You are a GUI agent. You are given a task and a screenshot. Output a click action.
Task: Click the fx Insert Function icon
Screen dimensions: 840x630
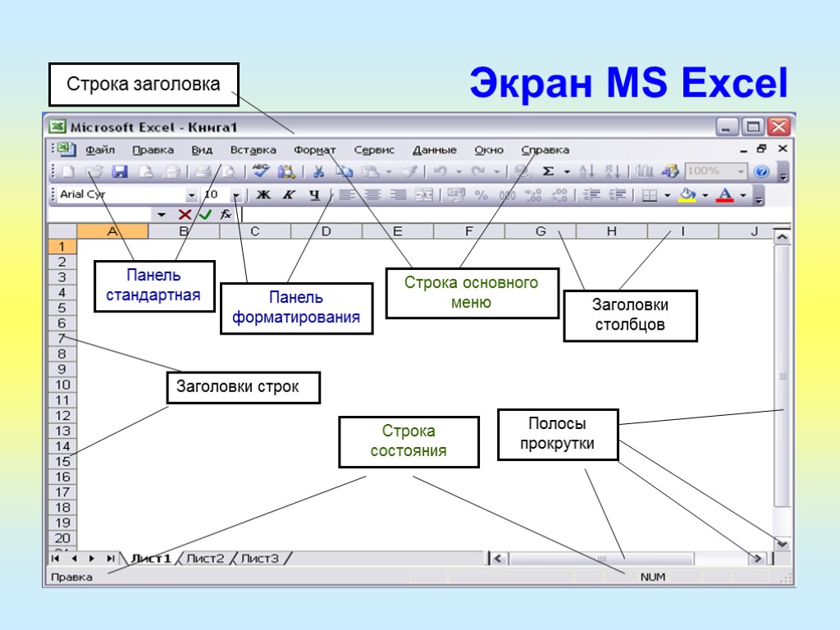pyautogui.click(x=226, y=215)
